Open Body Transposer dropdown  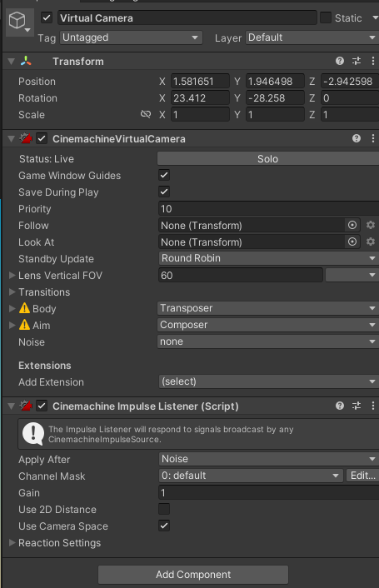tap(268, 308)
